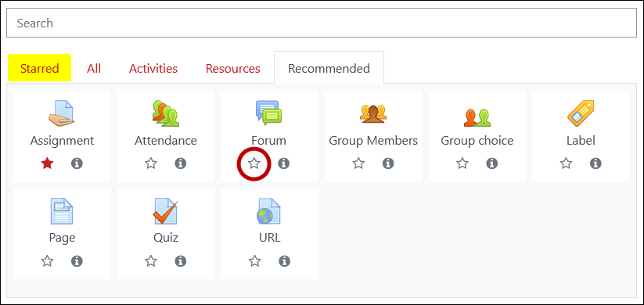This screenshot has height=305, width=644.
Task: Click the URL globe icon
Action: pyautogui.click(x=269, y=211)
